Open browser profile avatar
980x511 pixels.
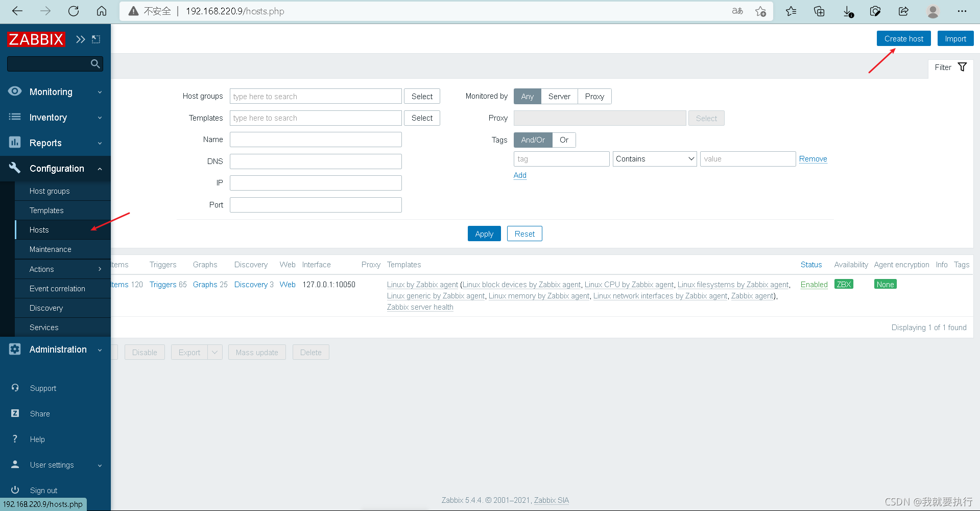[933, 11]
